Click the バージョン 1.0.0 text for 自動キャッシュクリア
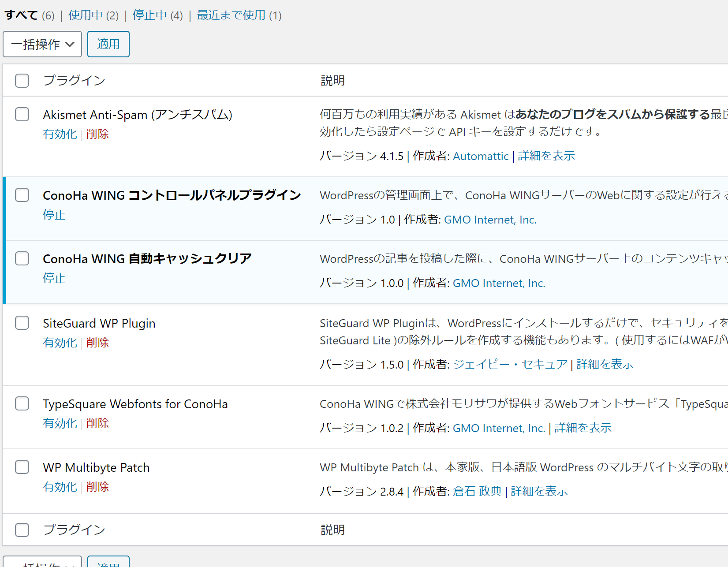Image resolution: width=728 pixels, height=567 pixels. click(x=362, y=283)
